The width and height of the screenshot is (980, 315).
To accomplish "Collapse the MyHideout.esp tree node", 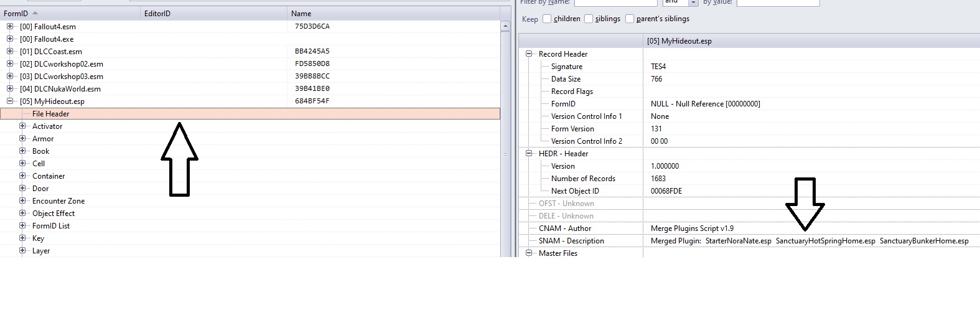I will click(10, 101).
